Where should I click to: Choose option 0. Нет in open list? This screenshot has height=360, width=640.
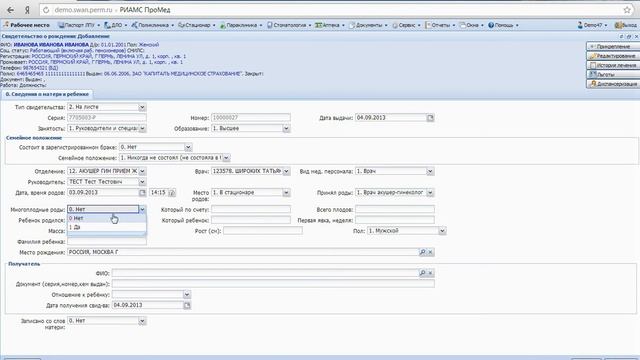click(x=107, y=218)
